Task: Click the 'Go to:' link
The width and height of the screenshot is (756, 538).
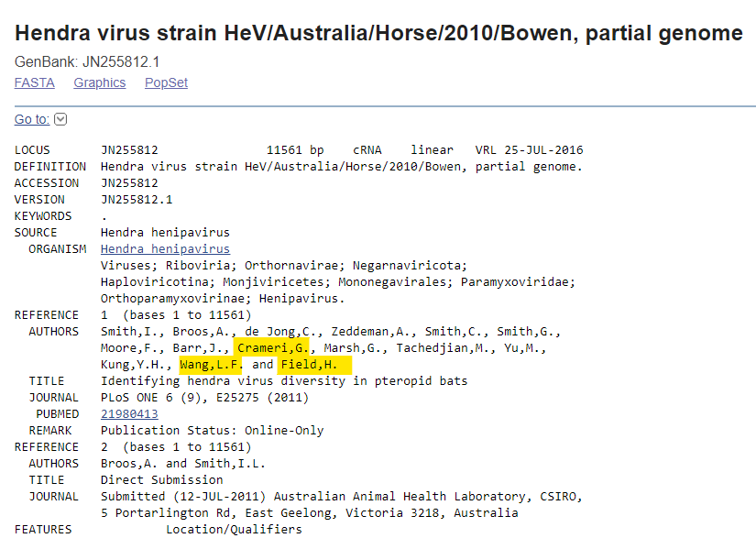Action: (x=32, y=119)
